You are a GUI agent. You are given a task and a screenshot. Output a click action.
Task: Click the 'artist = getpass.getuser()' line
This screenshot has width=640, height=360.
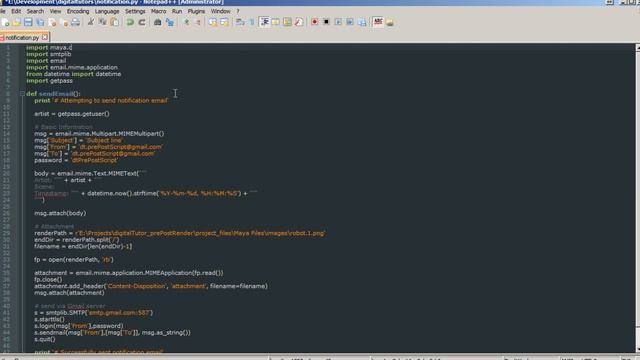point(72,114)
